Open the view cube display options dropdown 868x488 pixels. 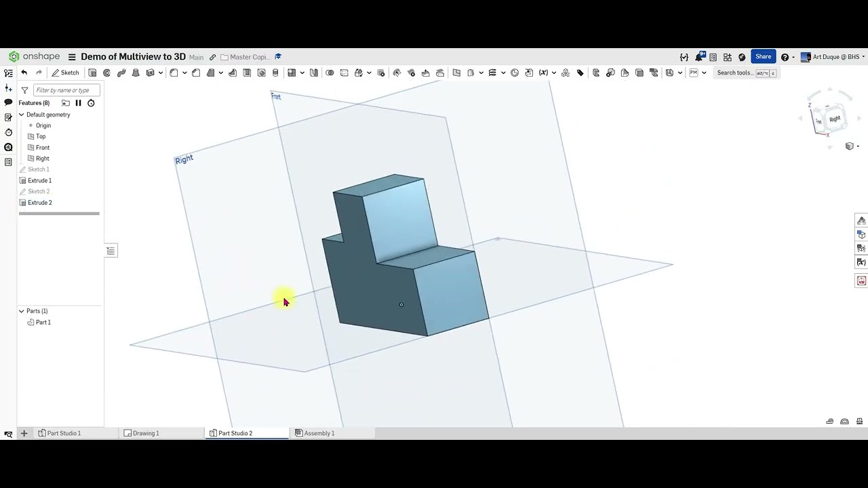(x=852, y=146)
